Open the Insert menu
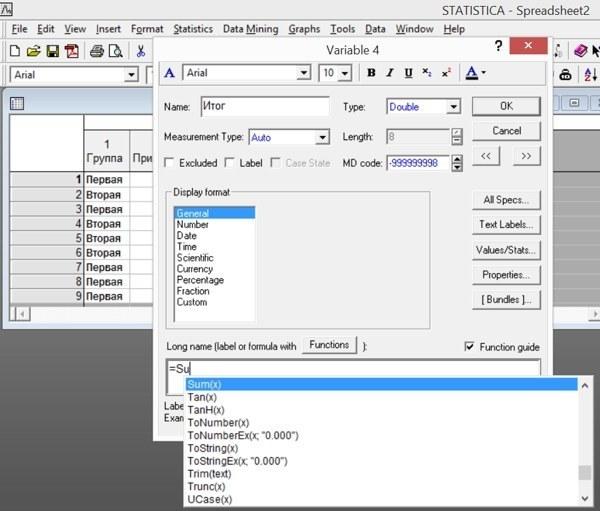Viewport: 600px width, 511px height. coord(108,29)
